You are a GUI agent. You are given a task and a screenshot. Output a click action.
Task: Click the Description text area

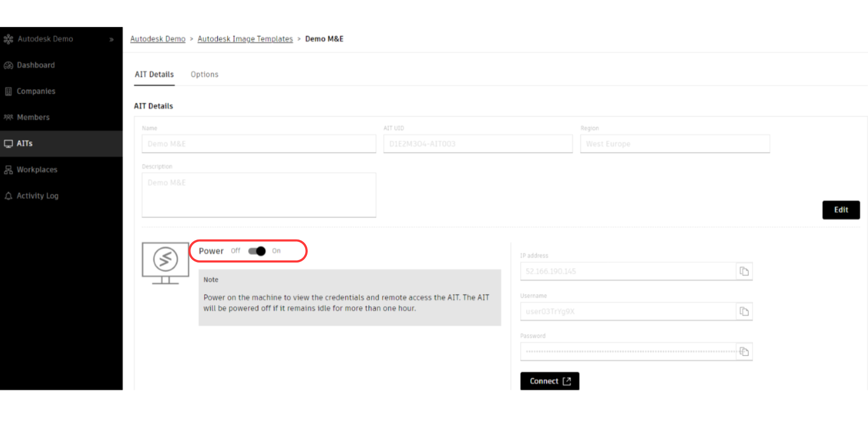tap(259, 195)
